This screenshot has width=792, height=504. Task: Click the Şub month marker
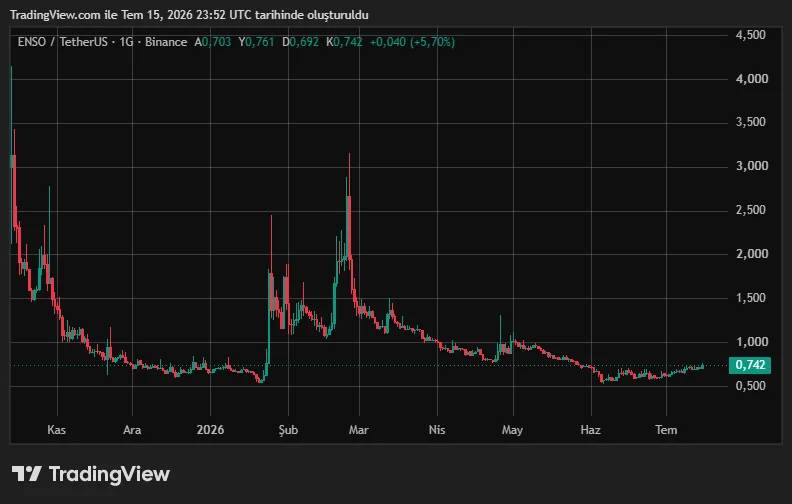[288, 430]
